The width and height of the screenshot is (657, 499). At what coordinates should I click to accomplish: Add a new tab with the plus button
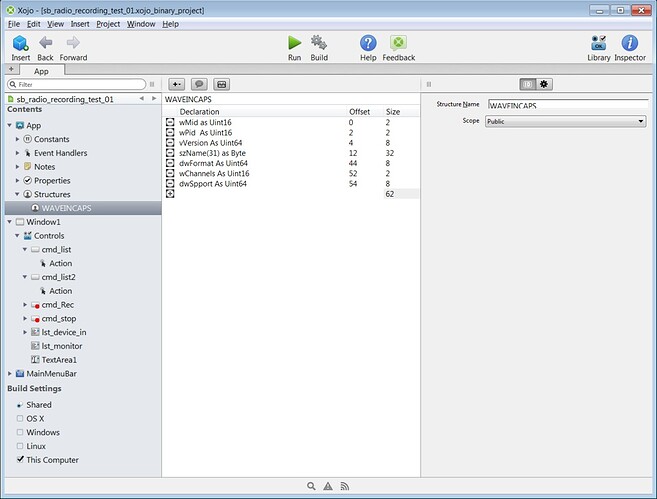coord(11,69)
